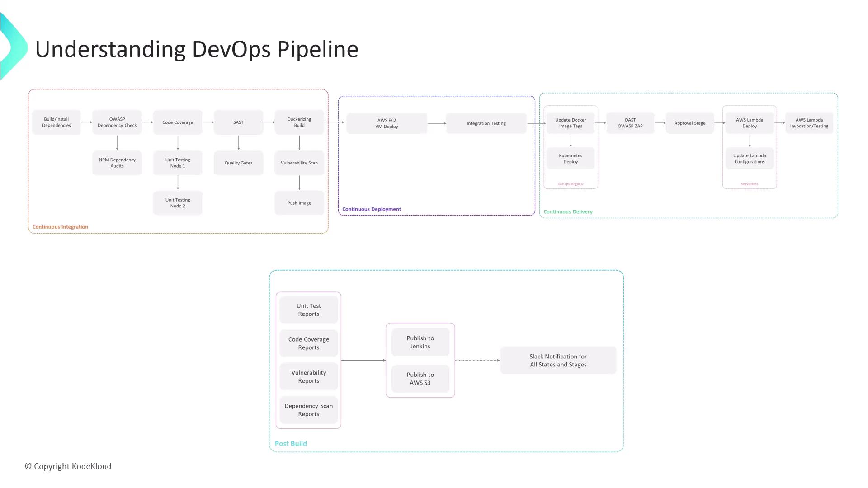Select the Code Coverage stage box
Image resolution: width=868 pixels, height=488 pixels.
[x=178, y=122]
